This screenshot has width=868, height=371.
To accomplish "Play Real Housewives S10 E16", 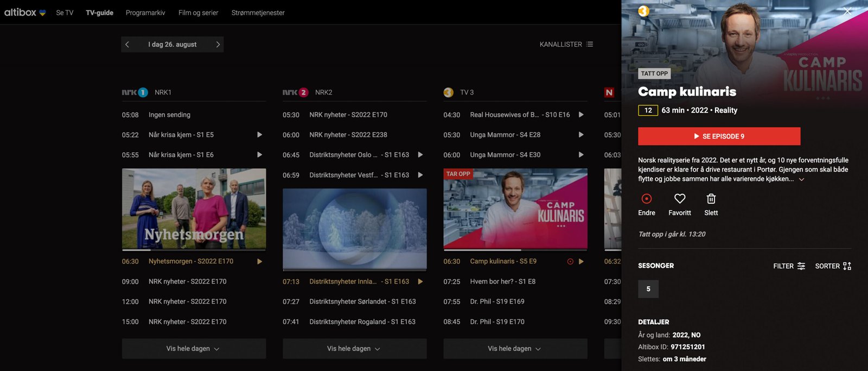I will [581, 115].
